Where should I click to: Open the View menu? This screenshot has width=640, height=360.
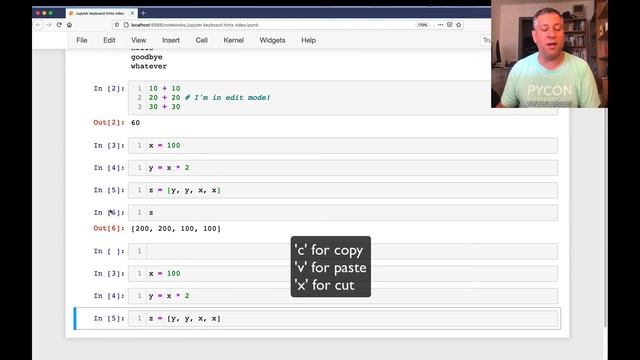click(138, 40)
